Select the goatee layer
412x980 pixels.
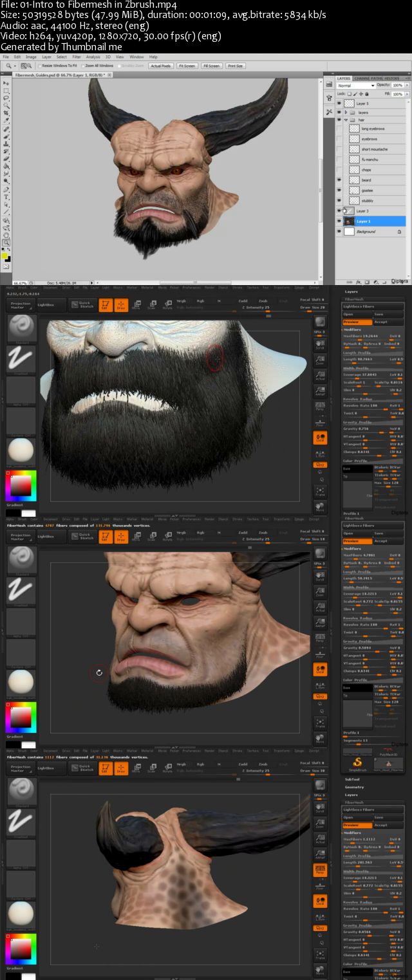pos(372,190)
